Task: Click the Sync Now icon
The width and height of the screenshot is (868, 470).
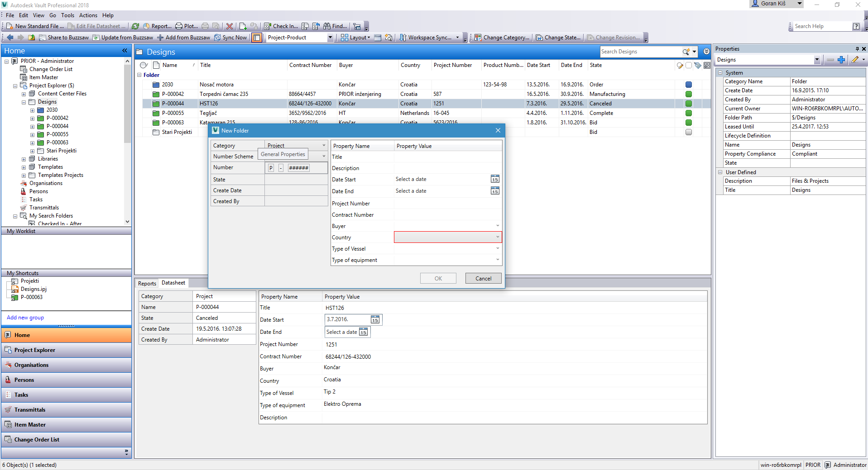Action: (217, 38)
